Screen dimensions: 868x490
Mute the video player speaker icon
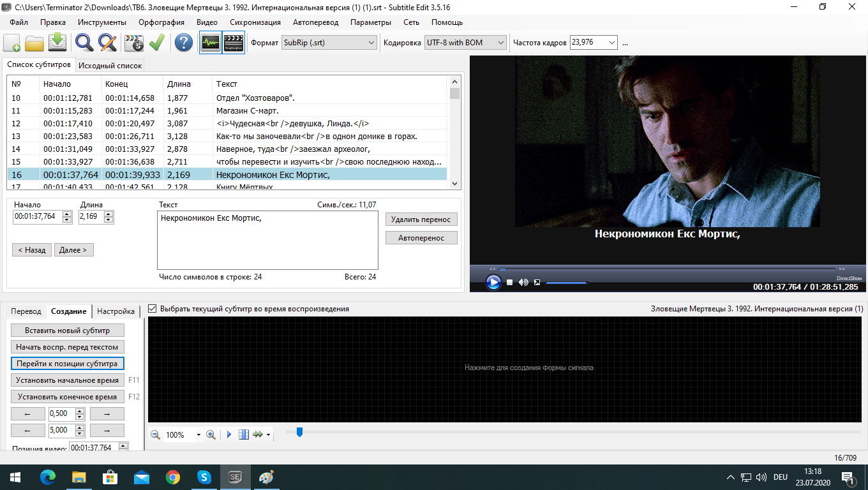pos(523,282)
